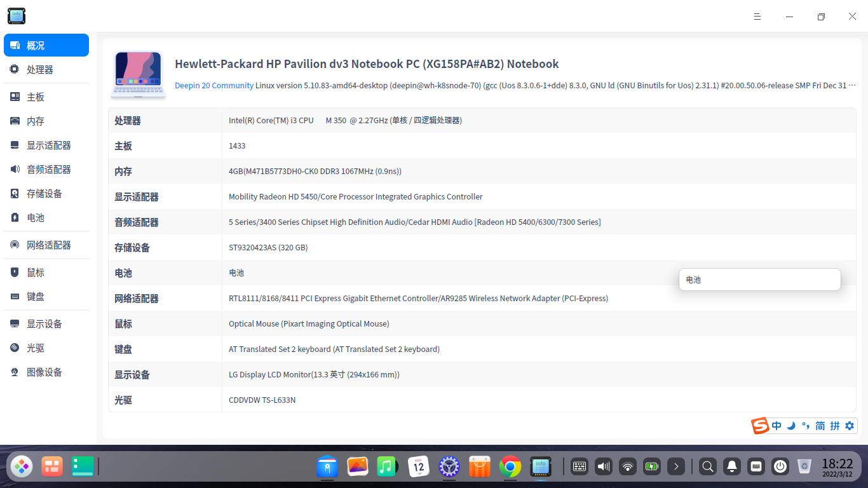Viewport: 868px width, 488px height.
Task: Select the 显示设备 monitor sidebar icon
Action: tap(15, 324)
